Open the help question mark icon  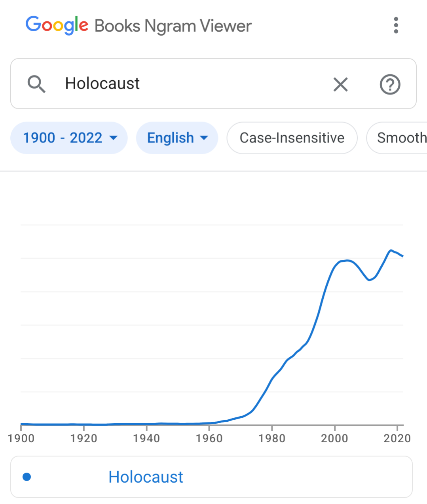(x=390, y=84)
